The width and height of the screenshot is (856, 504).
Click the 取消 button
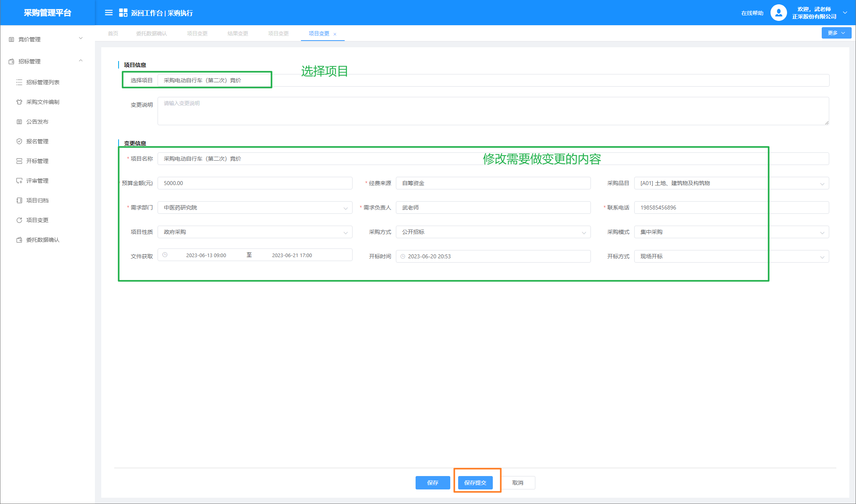tap(518, 483)
